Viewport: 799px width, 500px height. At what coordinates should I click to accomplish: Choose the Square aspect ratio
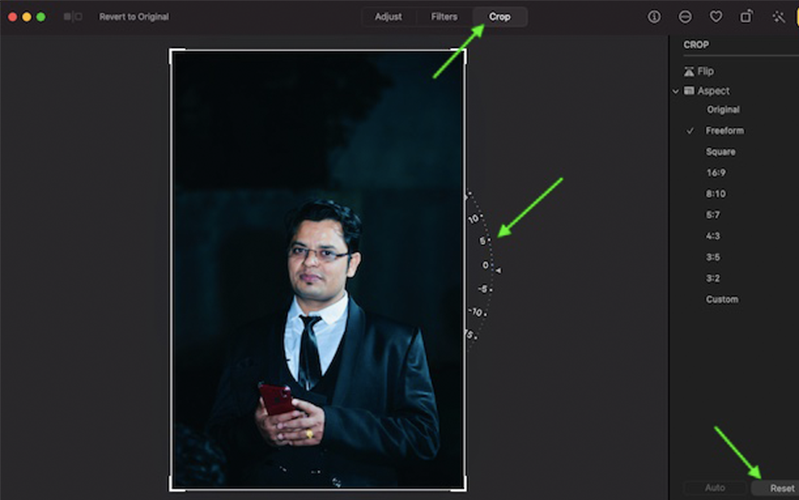(720, 152)
